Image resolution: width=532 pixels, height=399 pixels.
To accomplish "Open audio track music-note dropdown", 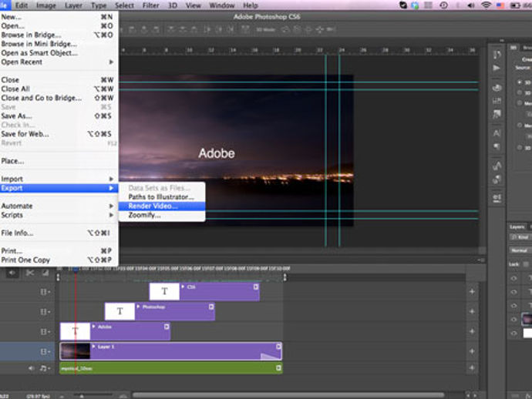I will [x=45, y=368].
